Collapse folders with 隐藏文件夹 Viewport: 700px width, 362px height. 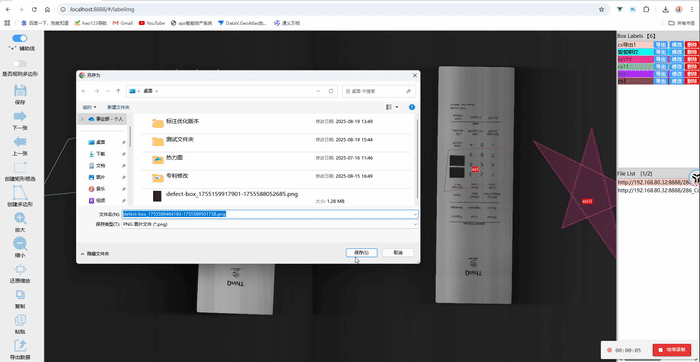pos(95,254)
